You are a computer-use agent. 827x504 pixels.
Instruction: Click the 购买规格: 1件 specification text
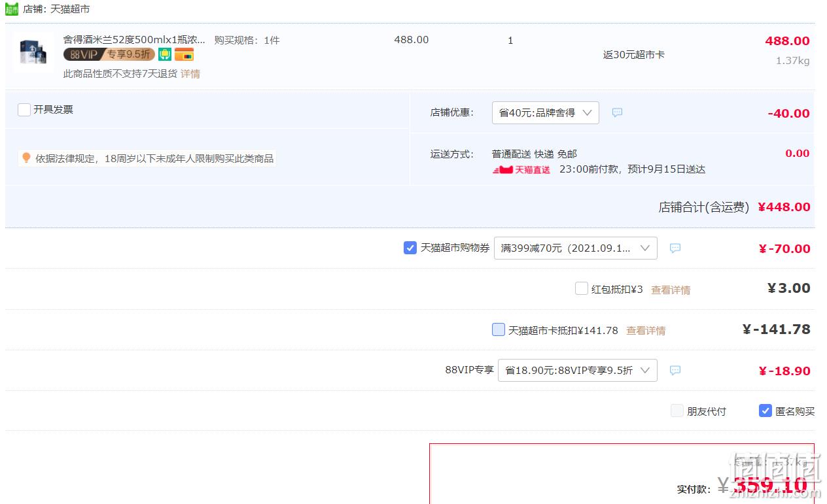[x=247, y=40]
